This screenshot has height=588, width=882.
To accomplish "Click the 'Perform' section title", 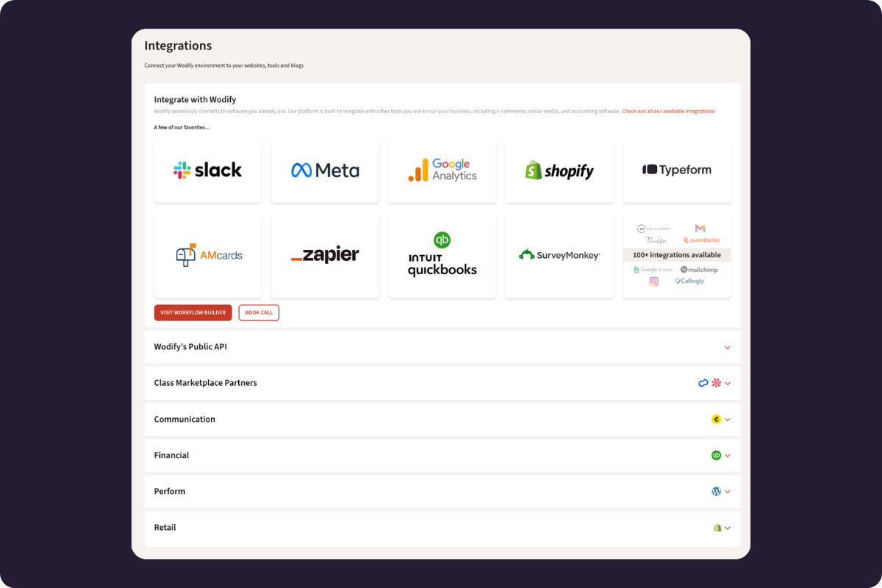I will click(x=170, y=491).
